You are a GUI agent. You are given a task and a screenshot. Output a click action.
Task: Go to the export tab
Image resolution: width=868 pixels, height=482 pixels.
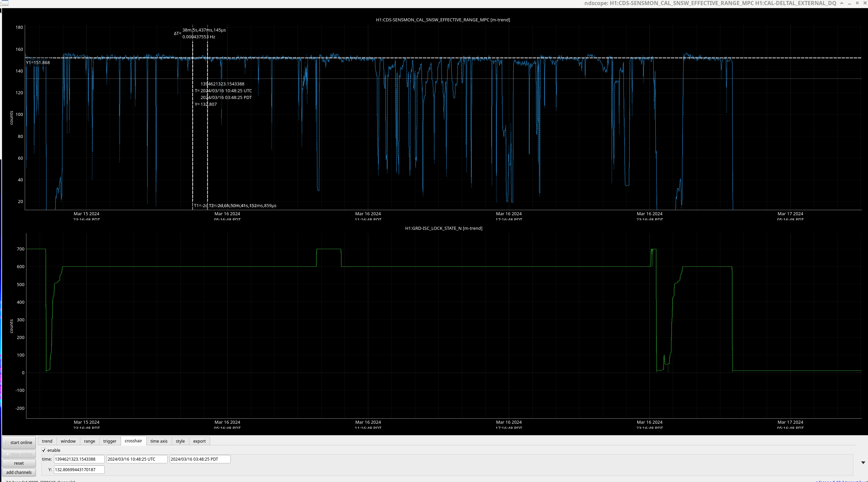coord(199,441)
